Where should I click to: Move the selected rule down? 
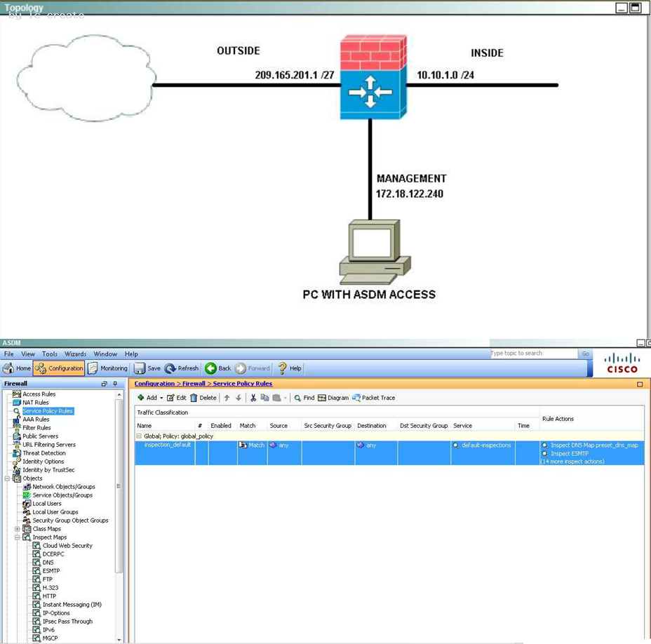click(239, 398)
